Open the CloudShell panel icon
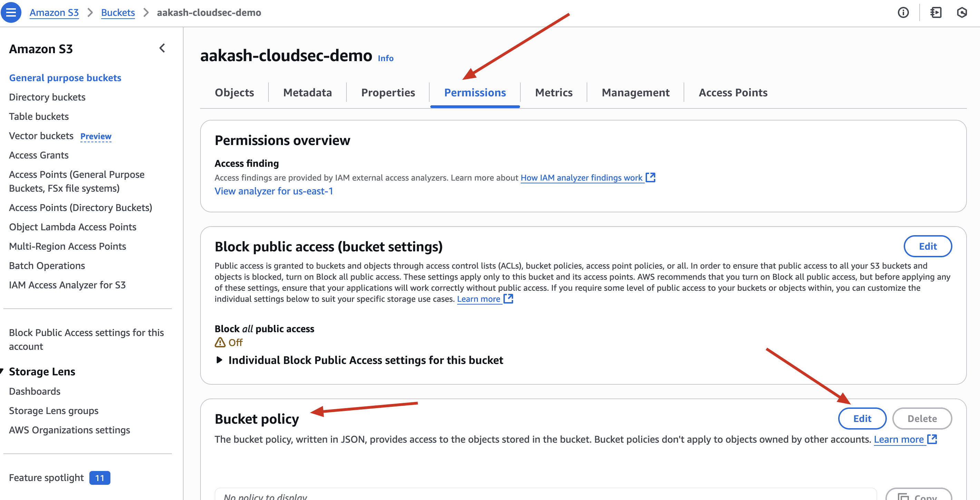Screen dimensions: 980x500 [x=936, y=12]
